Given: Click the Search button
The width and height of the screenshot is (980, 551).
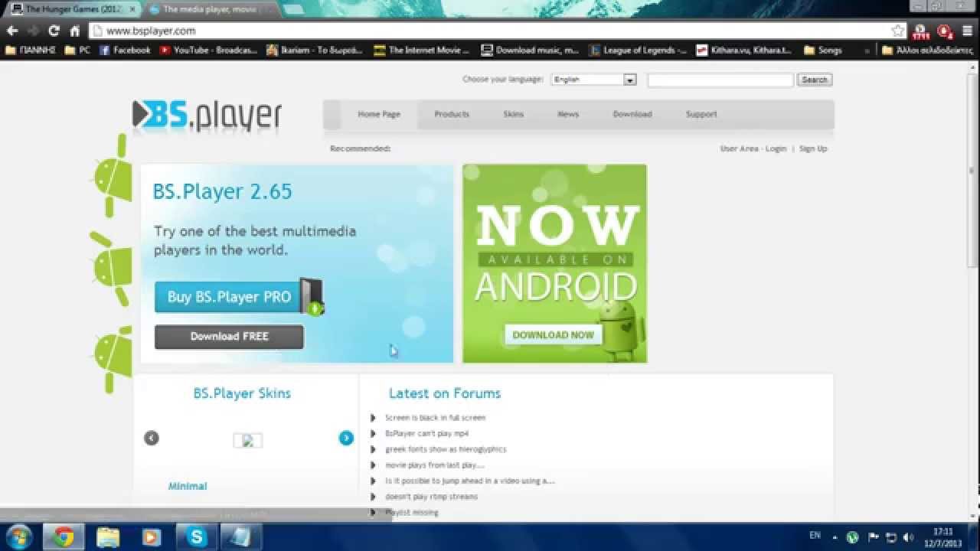Looking at the screenshot, I should [815, 80].
